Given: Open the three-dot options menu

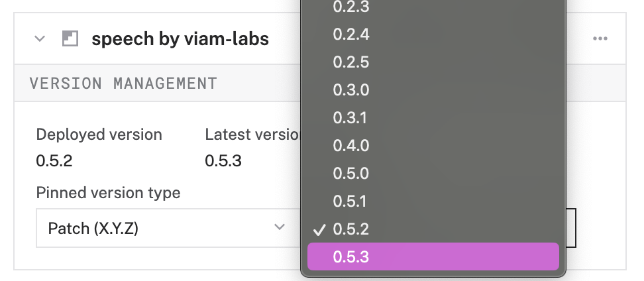Looking at the screenshot, I should click(600, 39).
